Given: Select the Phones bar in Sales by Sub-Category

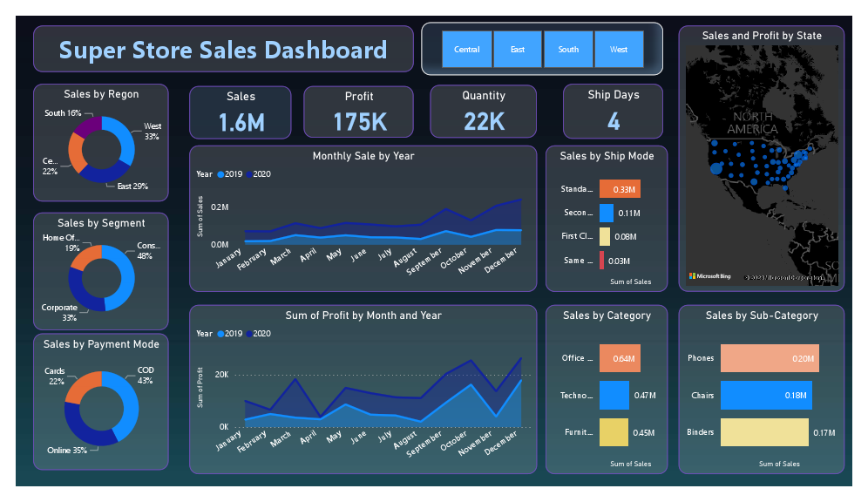Looking at the screenshot, I should 769,358.
